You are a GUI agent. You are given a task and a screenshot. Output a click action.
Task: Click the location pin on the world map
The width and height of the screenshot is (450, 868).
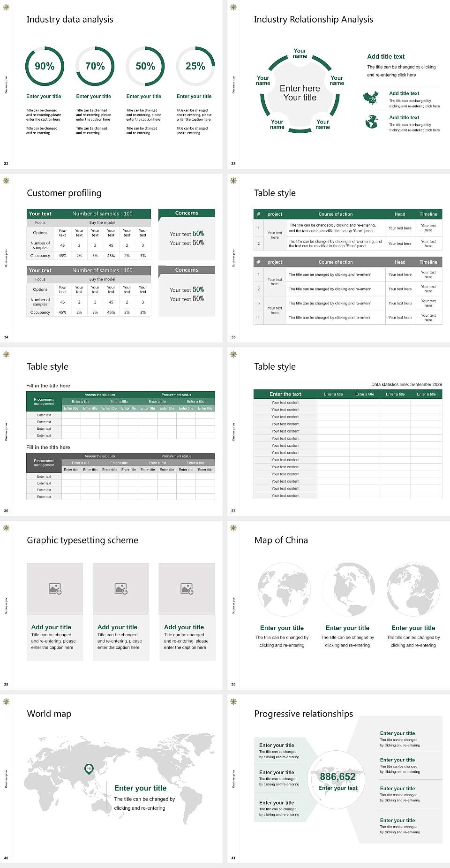click(x=89, y=769)
